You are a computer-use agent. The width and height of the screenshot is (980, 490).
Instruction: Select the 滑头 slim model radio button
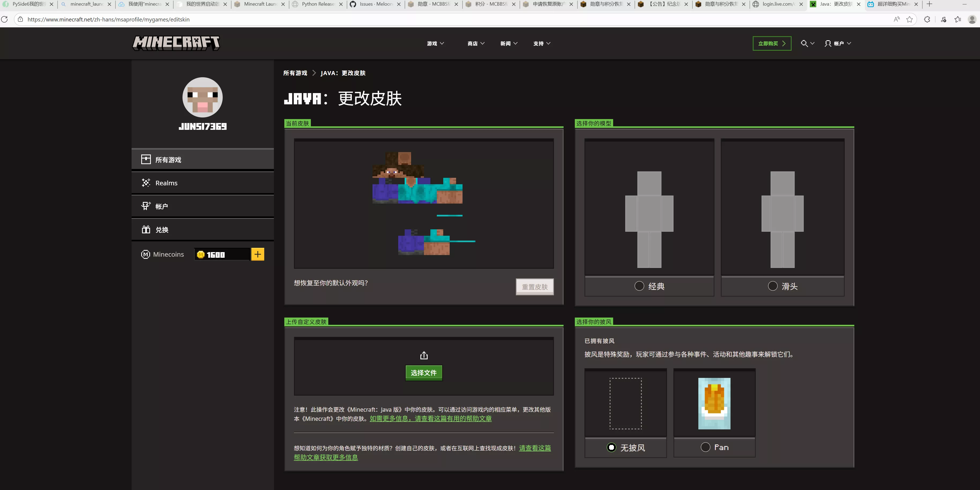tap(773, 286)
